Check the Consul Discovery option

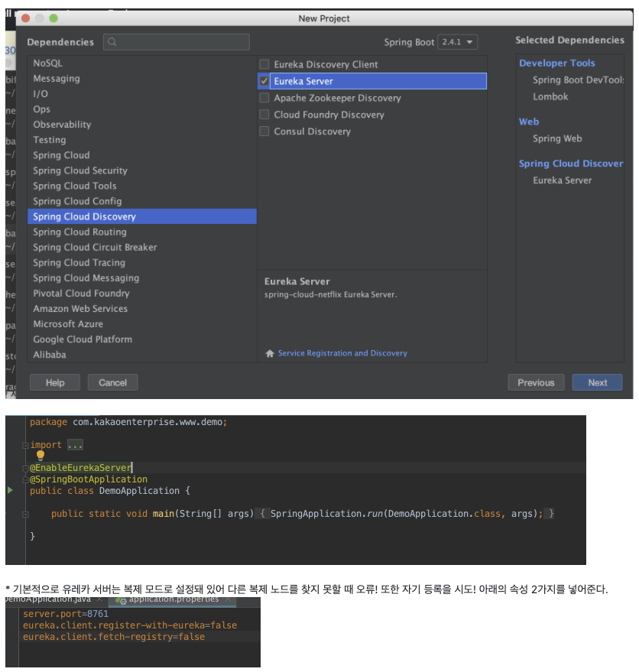pyautogui.click(x=264, y=131)
